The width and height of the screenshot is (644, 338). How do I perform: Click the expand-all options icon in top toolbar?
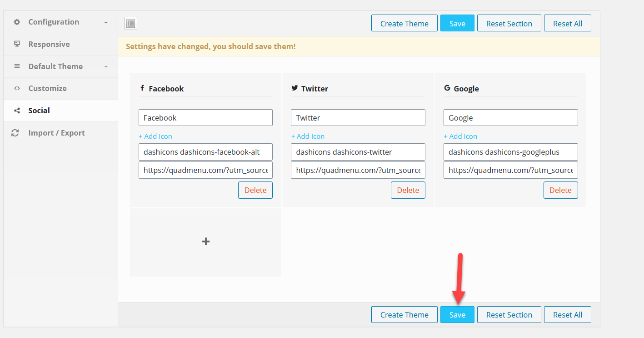(x=131, y=23)
